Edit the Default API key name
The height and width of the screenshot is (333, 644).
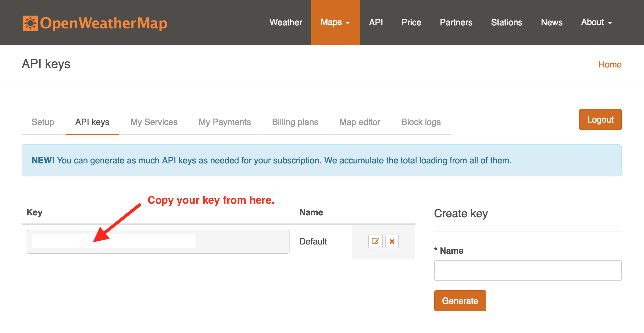(376, 241)
